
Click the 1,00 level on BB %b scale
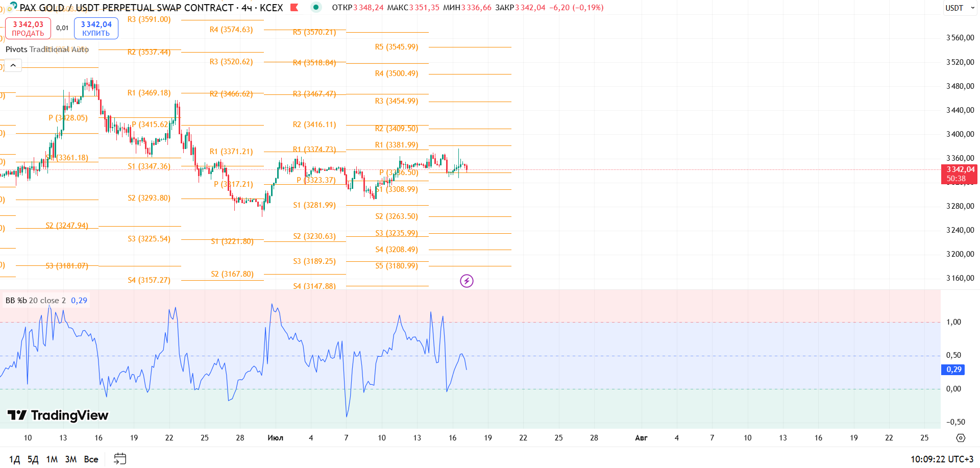(953, 322)
